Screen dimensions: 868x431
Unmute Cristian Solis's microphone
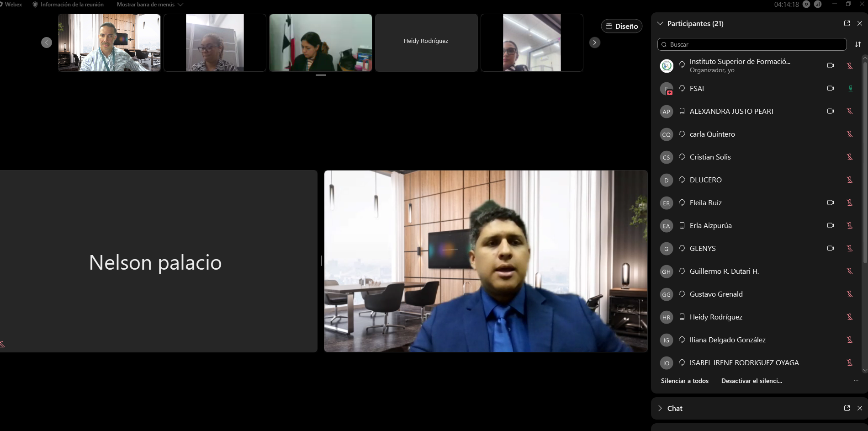click(850, 157)
